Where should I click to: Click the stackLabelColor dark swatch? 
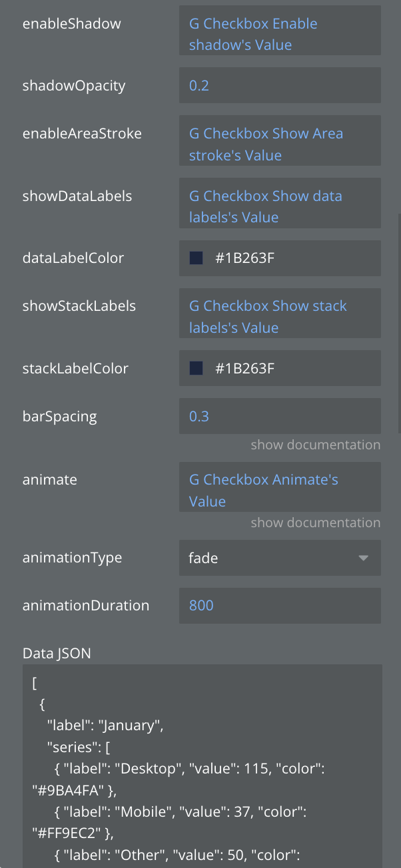pyautogui.click(x=196, y=369)
